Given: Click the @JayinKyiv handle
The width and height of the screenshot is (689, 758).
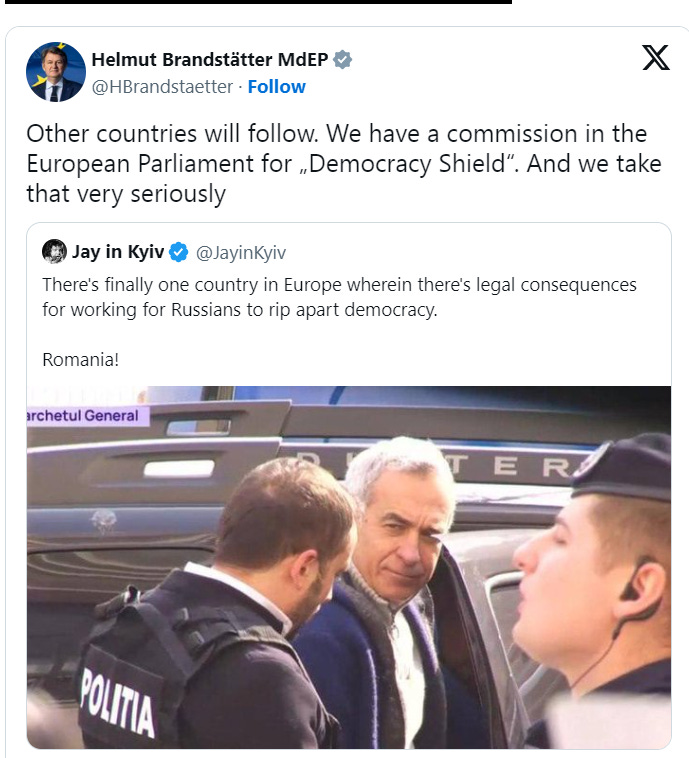Looking at the screenshot, I should (x=241, y=252).
